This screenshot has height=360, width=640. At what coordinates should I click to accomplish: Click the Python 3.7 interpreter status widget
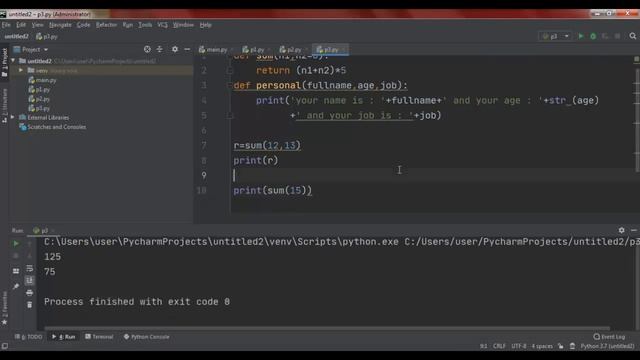pyautogui.click(x=607, y=346)
